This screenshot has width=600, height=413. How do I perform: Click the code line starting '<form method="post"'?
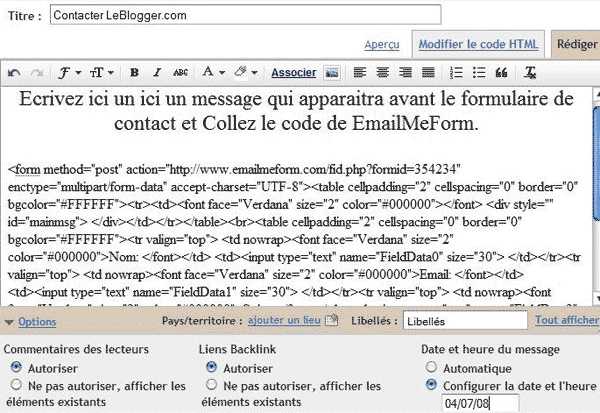[x=234, y=169]
